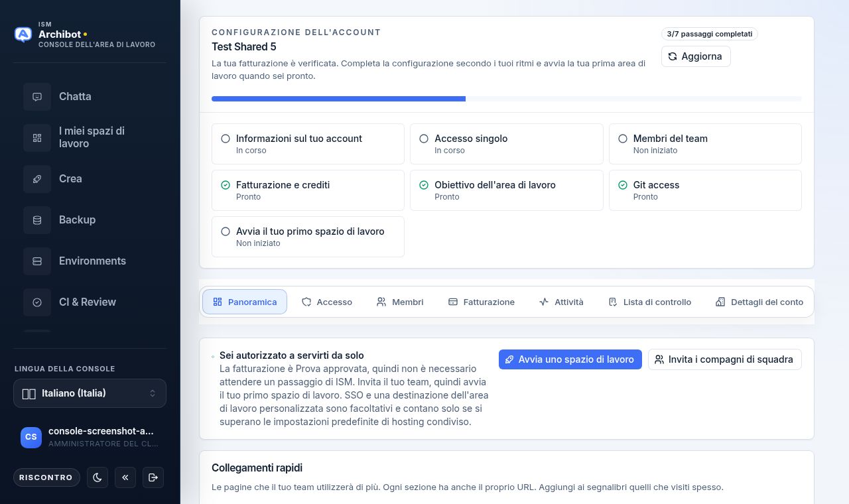
Task: Click the RISCONTRO feedback button
Action: (46, 477)
